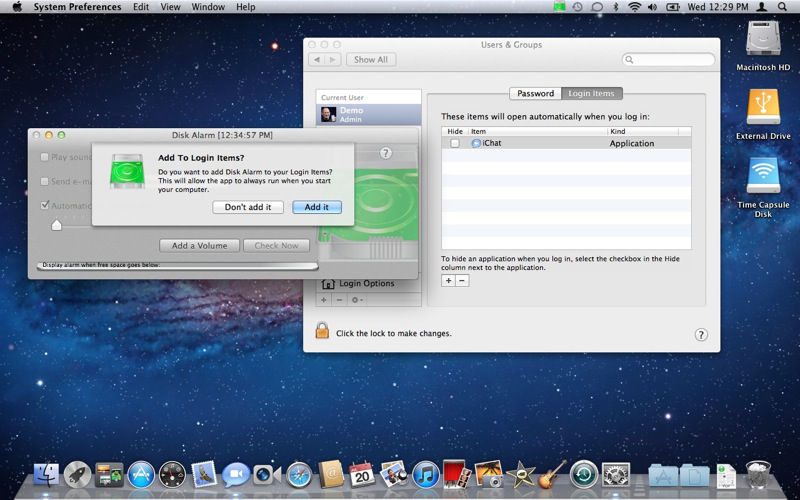Image resolution: width=800 pixels, height=500 pixels.
Task: Toggle the Play sound checkbox in Disk Alarm
Action: point(44,157)
